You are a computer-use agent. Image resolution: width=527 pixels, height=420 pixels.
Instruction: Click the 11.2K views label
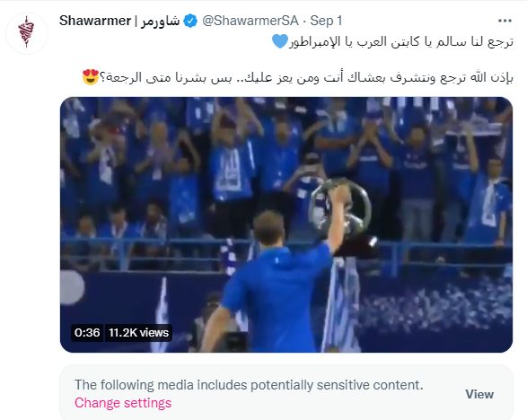(x=138, y=333)
